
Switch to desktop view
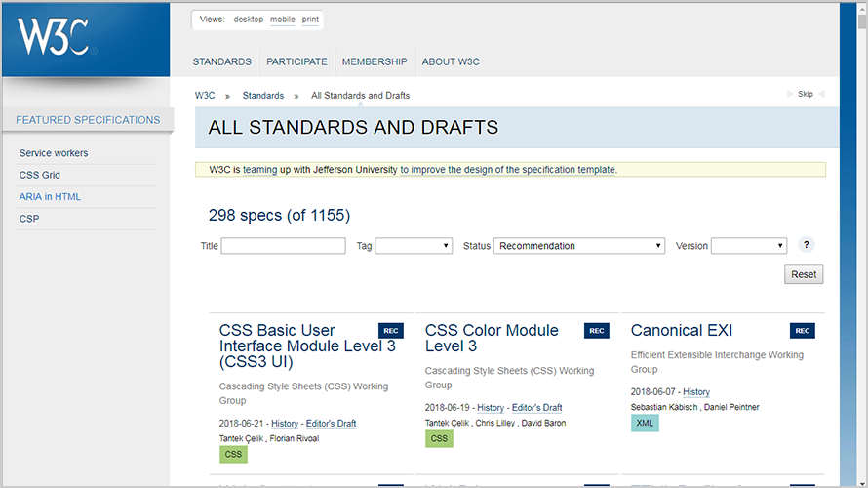click(x=249, y=20)
